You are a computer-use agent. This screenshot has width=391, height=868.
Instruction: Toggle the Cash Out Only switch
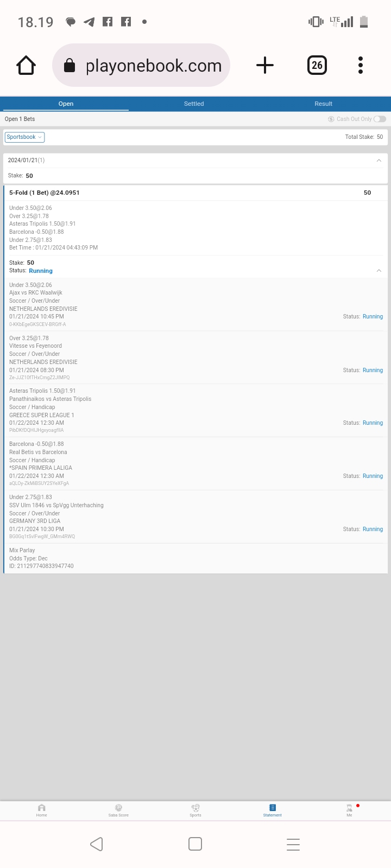(380, 119)
